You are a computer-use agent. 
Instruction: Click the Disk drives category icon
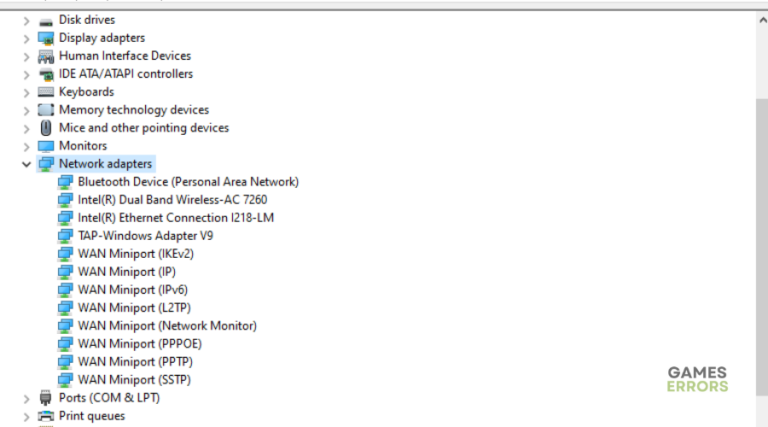[45, 20]
